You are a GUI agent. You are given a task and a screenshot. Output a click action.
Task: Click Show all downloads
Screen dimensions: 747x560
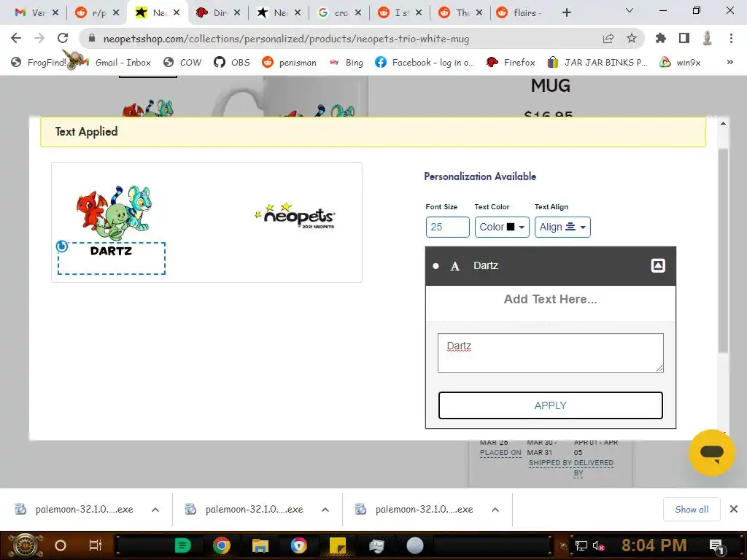coord(692,510)
